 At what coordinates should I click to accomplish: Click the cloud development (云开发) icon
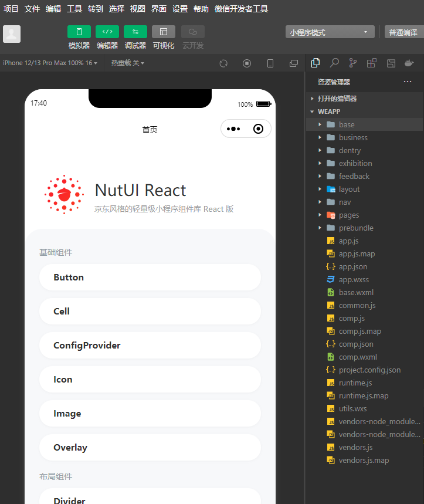pyautogui.click(x=193, y=32)
